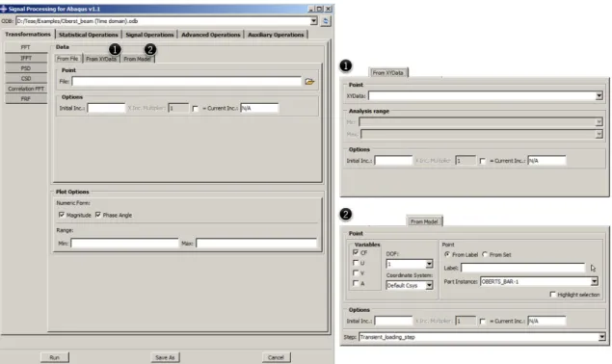Screen dimensions: 612x364
Task: Toggle Current Inc. checkbox in Model panel
Action: click(x=483, y=321)
